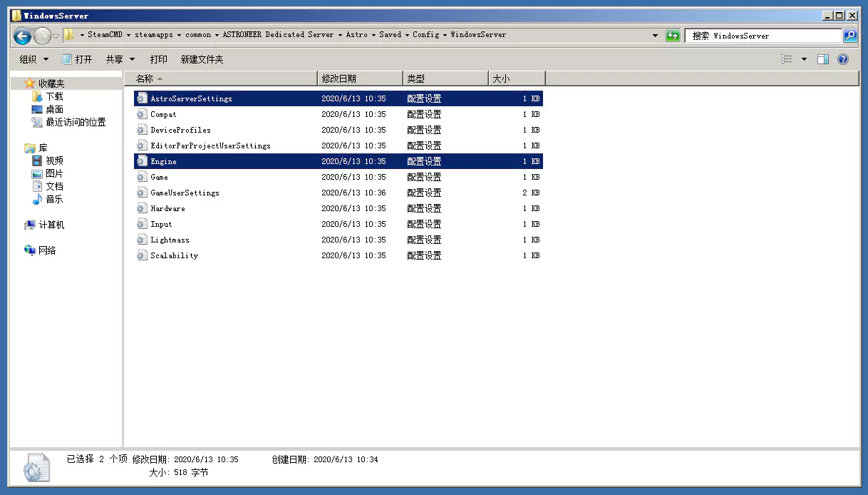The height and width of the screenshot is (495, 868).
Task: Click the blue help question mark icon
Action: [843, 59]
